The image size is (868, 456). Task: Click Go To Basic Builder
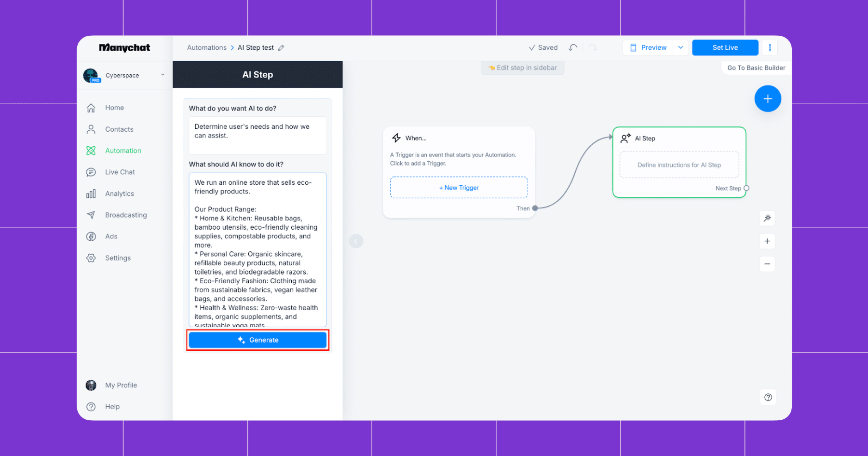(x=756, y=68)
